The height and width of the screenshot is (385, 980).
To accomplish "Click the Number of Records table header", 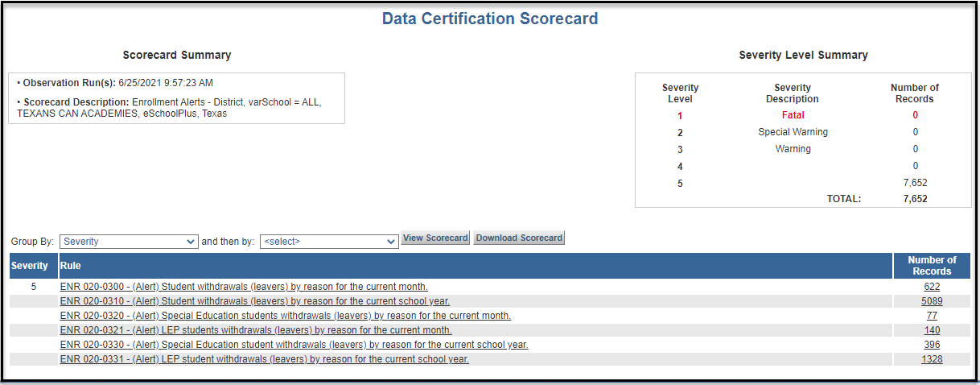I will [932, 266].
